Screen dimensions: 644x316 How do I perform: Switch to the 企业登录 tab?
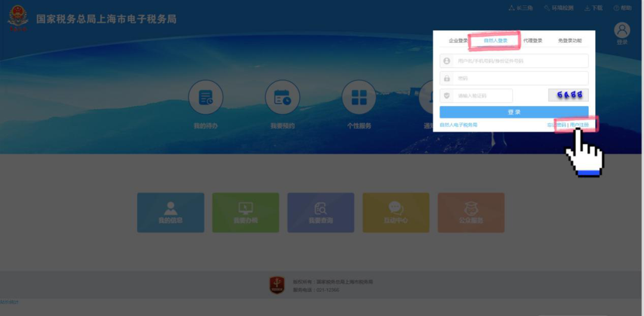click(x=458, y=41)
